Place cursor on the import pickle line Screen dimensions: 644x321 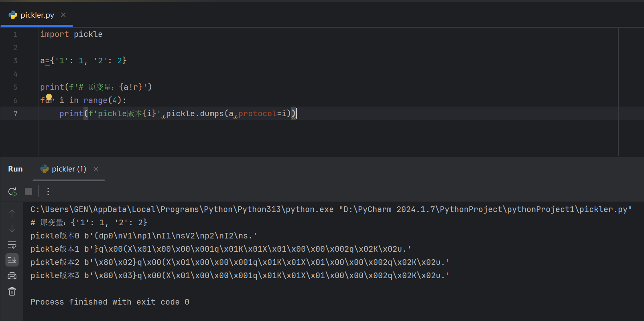[x=71, y=34]
